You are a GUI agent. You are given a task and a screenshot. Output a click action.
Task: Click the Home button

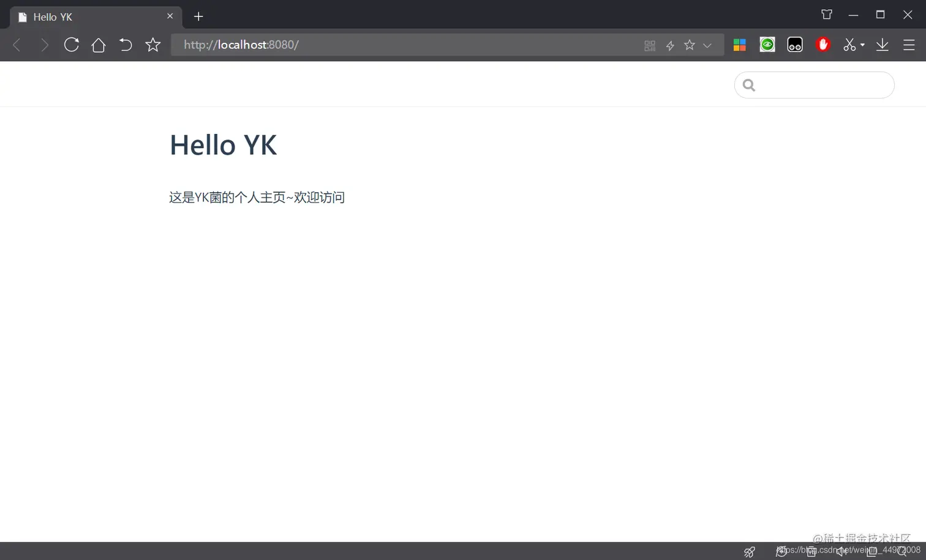click(x=98, y=44)
